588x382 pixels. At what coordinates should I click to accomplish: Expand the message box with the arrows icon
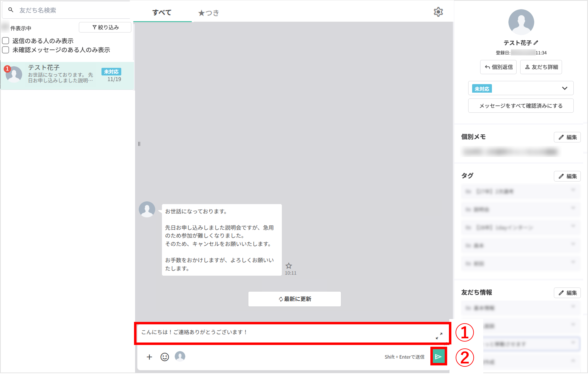(439, 336)
